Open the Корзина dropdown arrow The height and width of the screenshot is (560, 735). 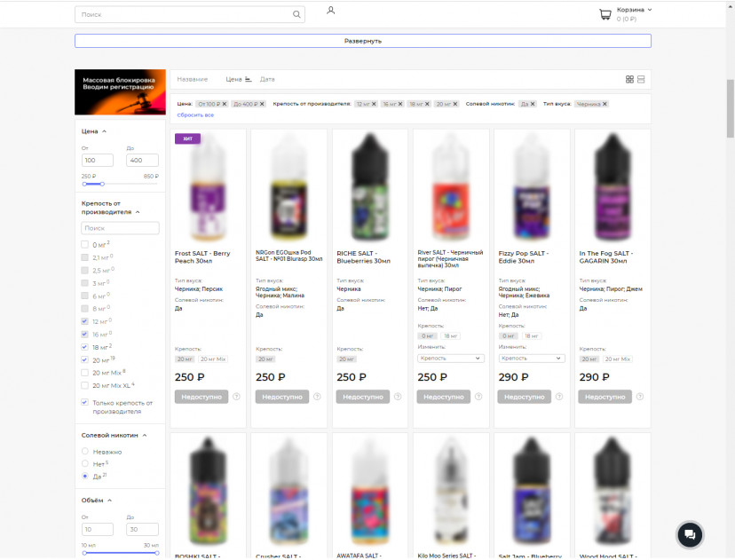pyautogui.click(x=650, y=10)
